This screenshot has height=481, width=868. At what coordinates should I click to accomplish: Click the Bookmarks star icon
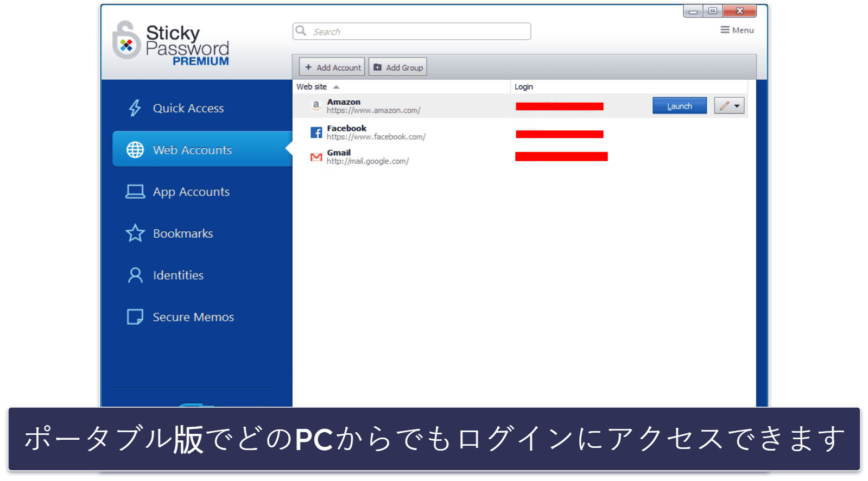pos(135,233)
